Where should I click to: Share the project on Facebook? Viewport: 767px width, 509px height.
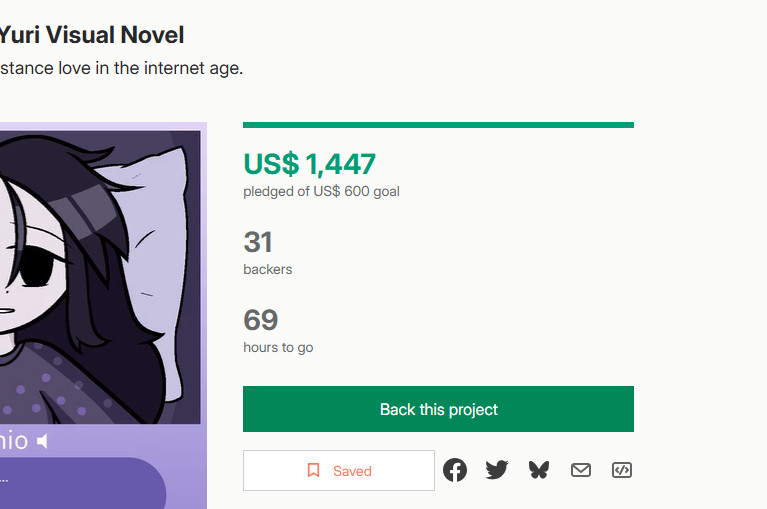coord(455,470)
